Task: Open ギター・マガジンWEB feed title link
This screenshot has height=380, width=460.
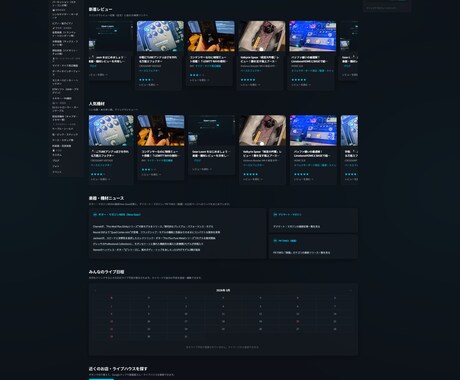Action: pos(119,215)
